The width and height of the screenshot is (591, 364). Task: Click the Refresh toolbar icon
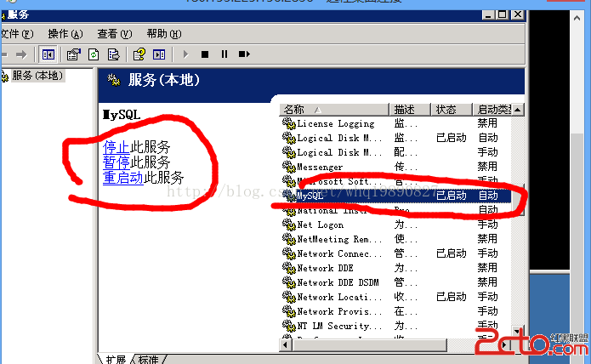(x=94, y=54)
